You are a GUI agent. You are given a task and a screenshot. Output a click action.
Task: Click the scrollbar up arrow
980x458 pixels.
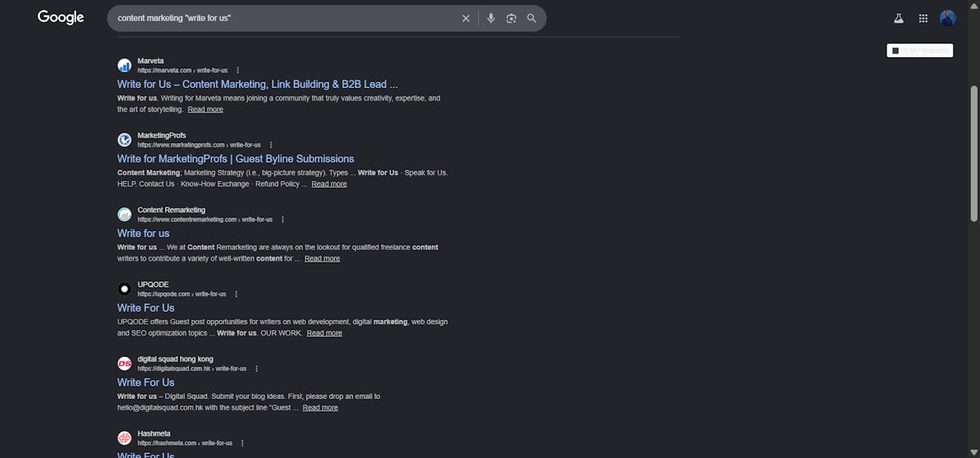coord(975,5)
